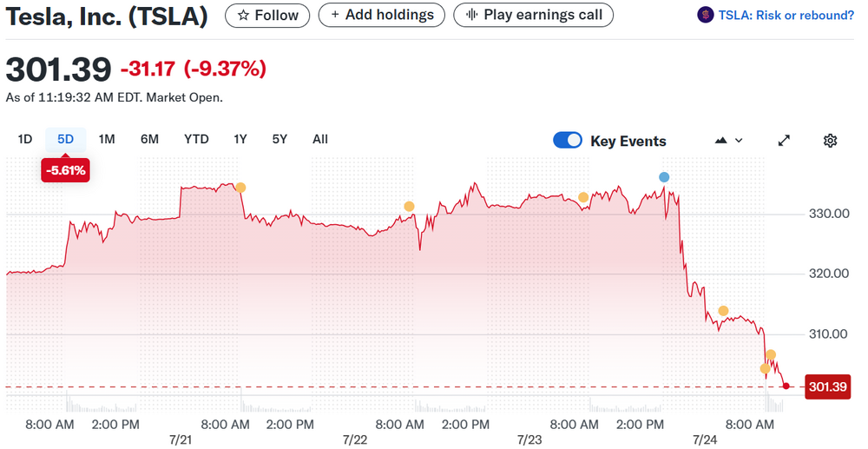Show the All time range
The width and height of the screenshot is (868, 449).
coord(320,139)
